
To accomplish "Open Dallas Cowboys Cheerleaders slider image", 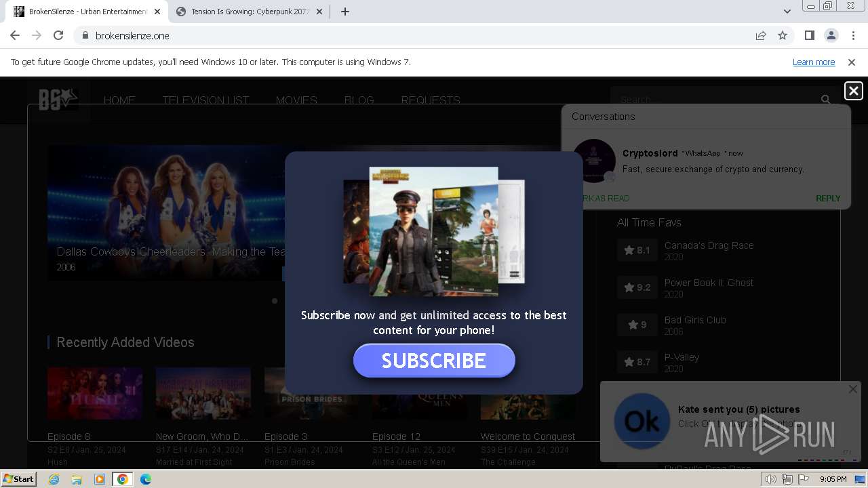I will 166,211.
